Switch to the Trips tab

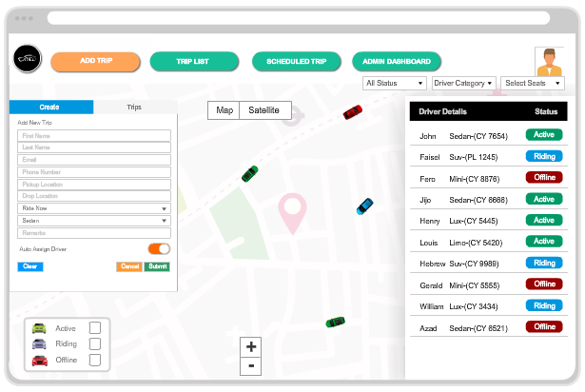pyautogui.click(x=135, y=108)
